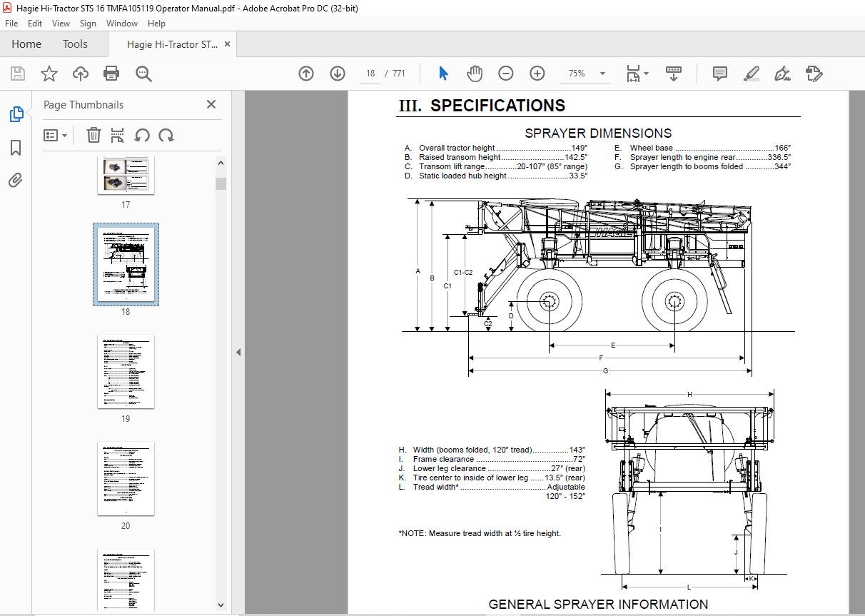Open the Window menu
865x616 pixels.
pyautogui.click(x=122, y=24)
